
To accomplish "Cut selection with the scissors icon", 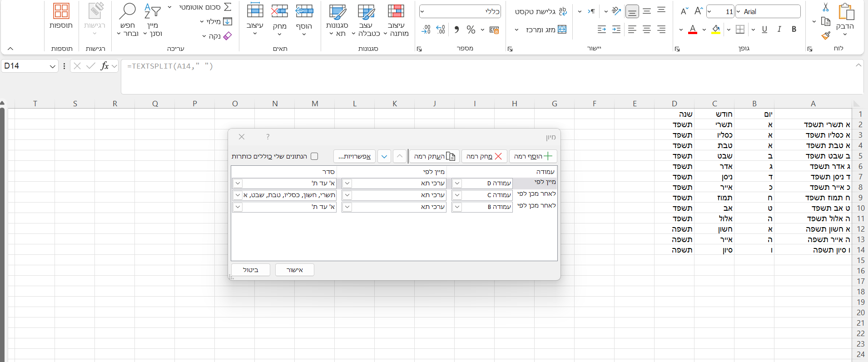I will tap(826, 7).
